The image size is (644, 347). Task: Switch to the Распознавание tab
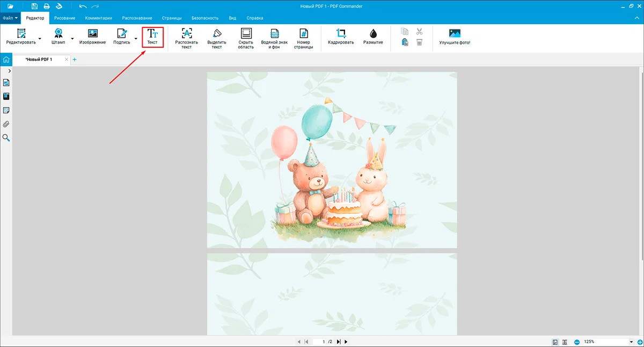(137, 18)
